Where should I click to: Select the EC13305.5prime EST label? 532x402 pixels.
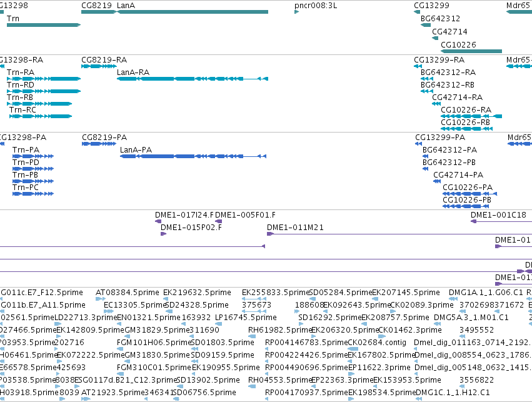135,305
